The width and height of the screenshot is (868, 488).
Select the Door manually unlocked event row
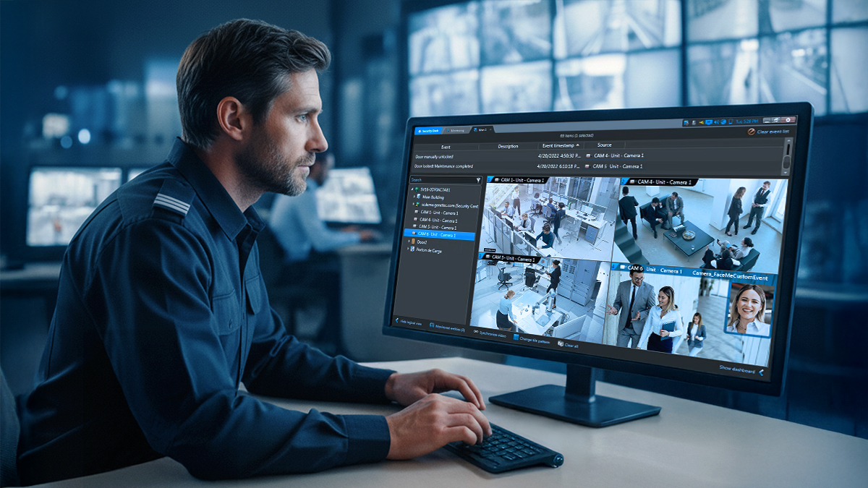click(434, 156)
